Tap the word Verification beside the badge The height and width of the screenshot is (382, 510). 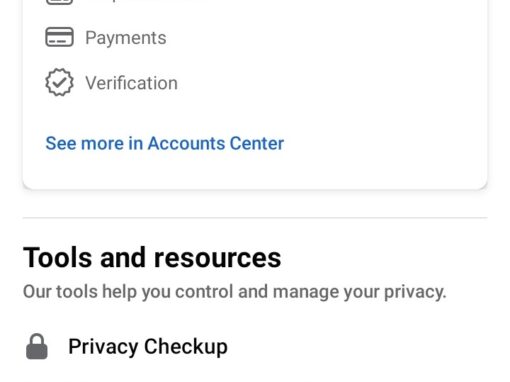pos(131,83)
